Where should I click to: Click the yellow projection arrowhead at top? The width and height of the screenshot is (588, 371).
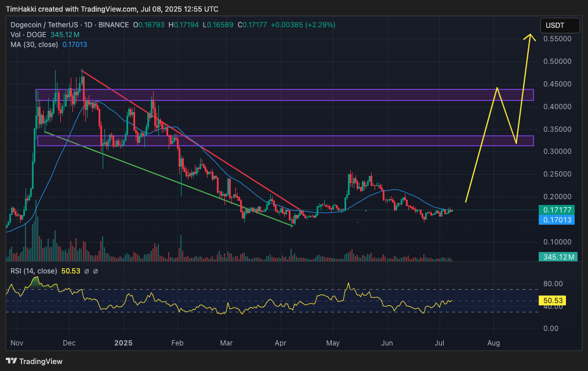[529, 36]
